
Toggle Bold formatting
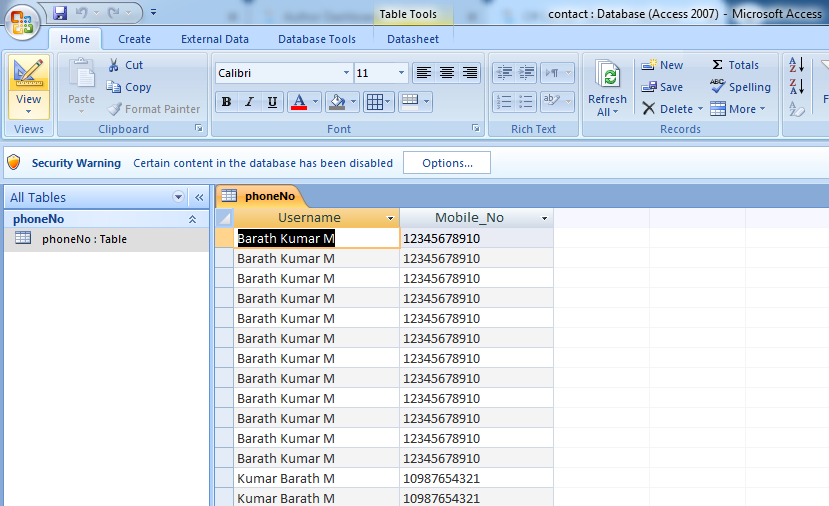click(226, 102)
